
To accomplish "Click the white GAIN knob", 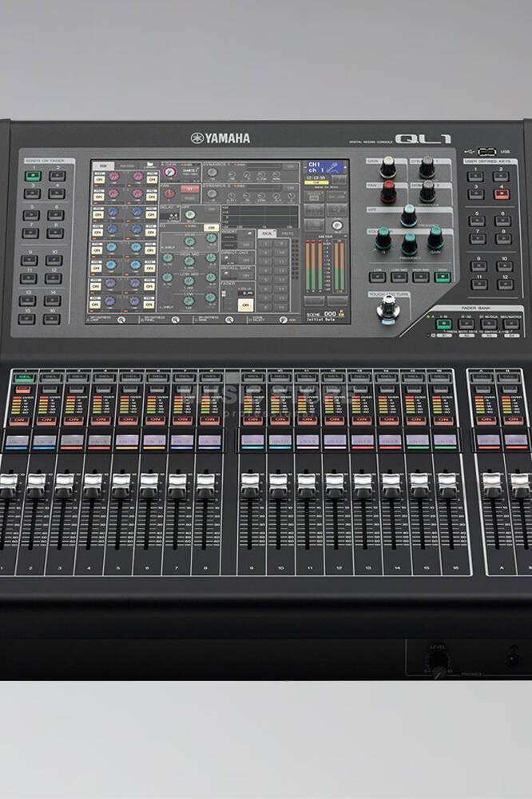I will pyautogui.click(x=388, y=167).
